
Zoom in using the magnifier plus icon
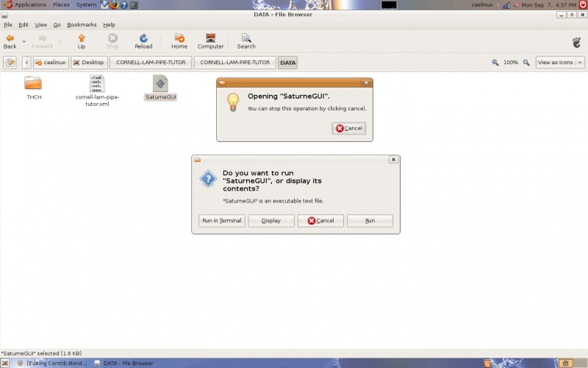[x=527, y=63]
